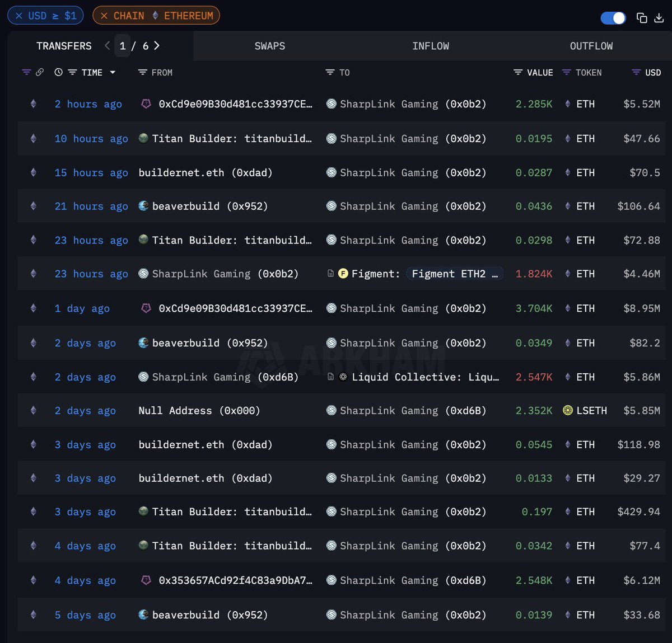Click address 0xCd9e09B30d481cc33937CE in first row
672x643 pixels.
236,104
